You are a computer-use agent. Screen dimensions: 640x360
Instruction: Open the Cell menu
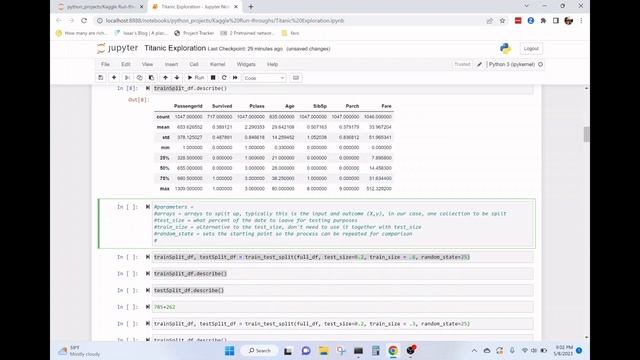194,64
